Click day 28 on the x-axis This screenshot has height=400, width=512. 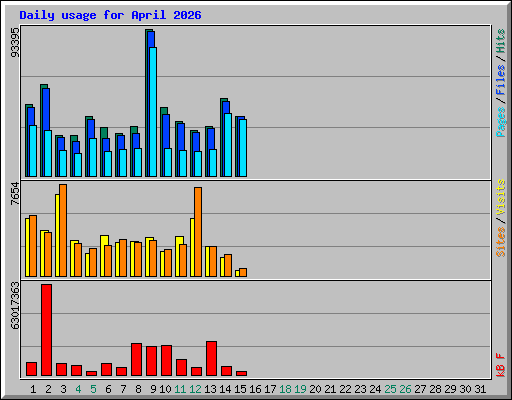tap(435, 389)
